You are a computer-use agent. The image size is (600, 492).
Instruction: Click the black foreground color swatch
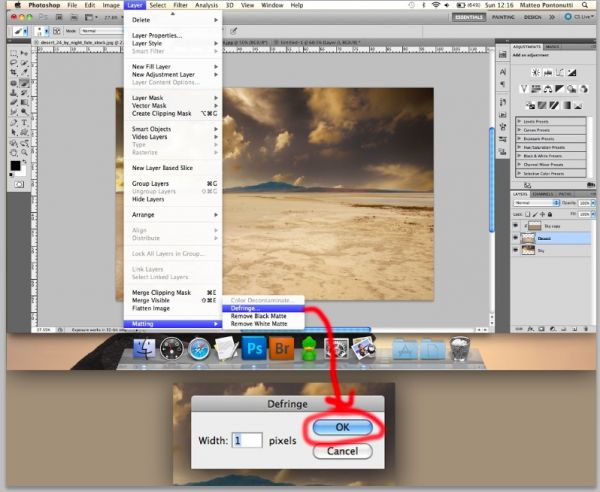click(x=15, y=166)
